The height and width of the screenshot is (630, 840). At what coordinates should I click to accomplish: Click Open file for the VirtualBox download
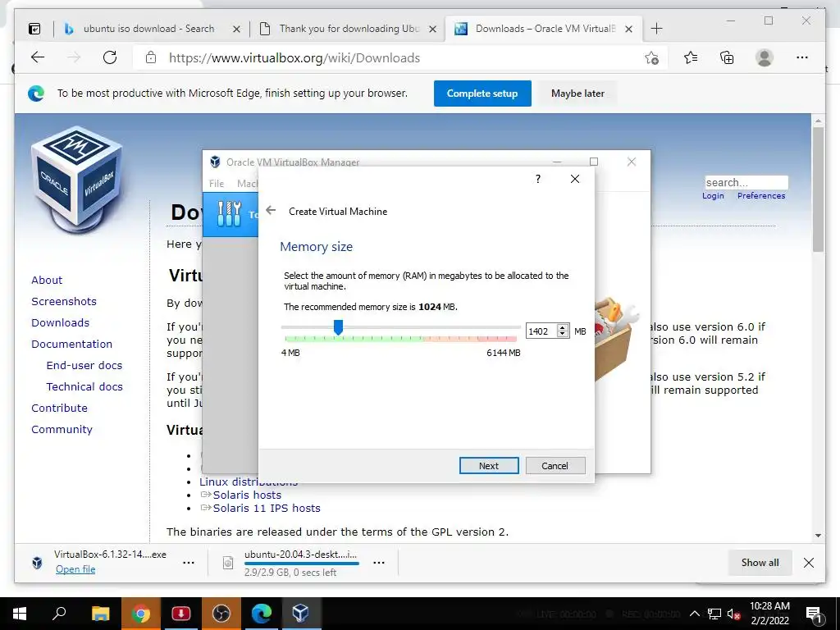(x=75, y=569)
